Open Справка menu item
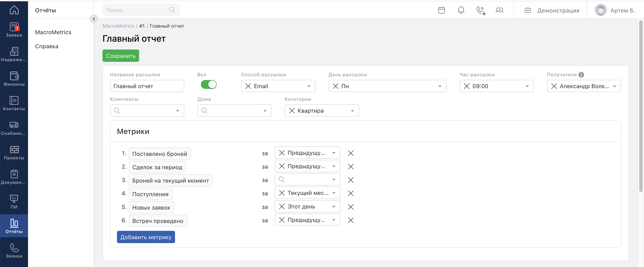This screenshot has width=644, height=267. coord(46,46)
